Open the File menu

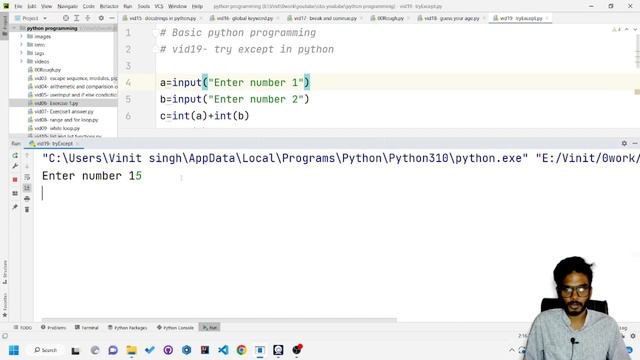(x=18, y=7)
